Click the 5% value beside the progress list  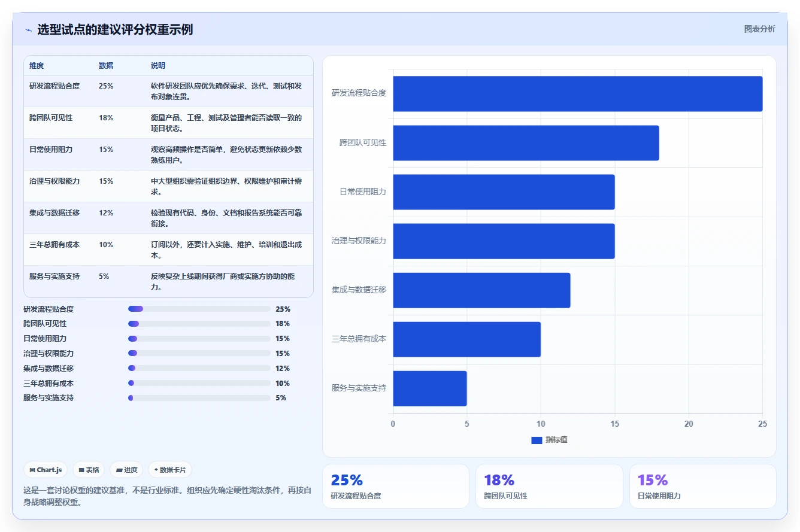pyautogui.click(x=281, y=398)
